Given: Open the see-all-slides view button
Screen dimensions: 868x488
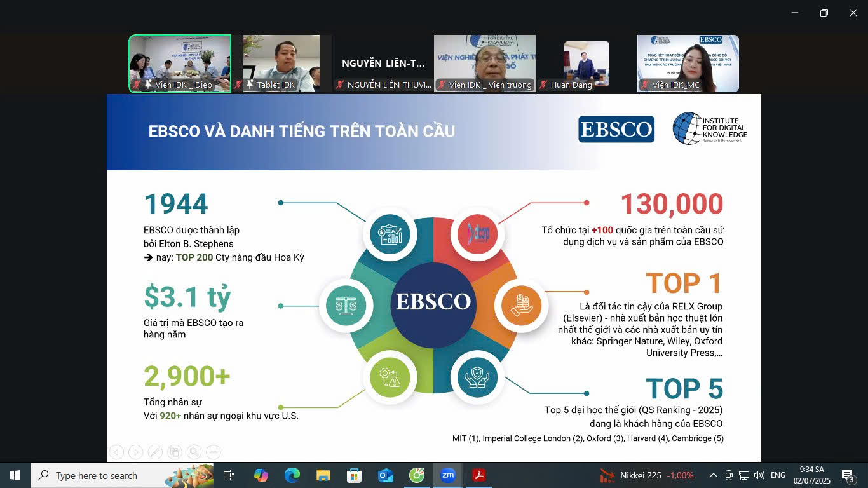Looking at the screenshot, I should click(x=175, y=452).
